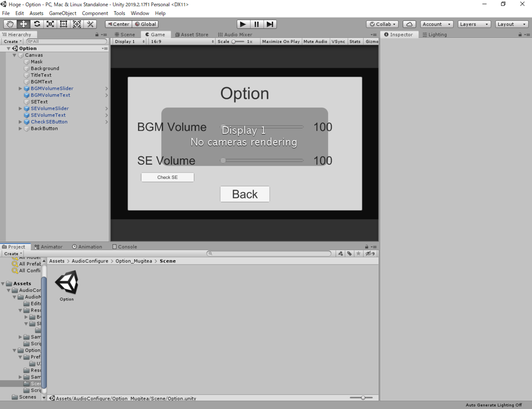The width and height of the screenshot is (532, 409).
Task: Click the BGM Volume slider handle
Action: click(x=223, y=127)
